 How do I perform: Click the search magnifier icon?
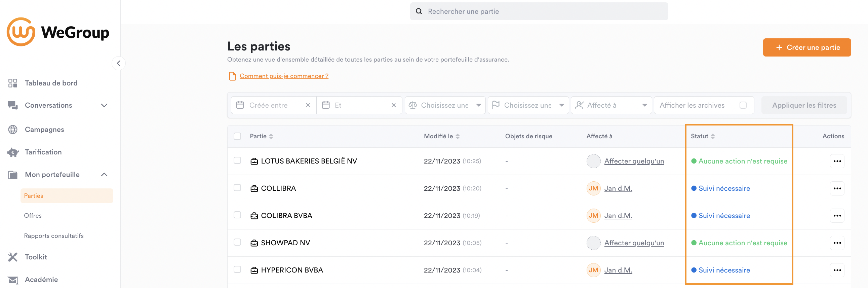tap(419, 11)
